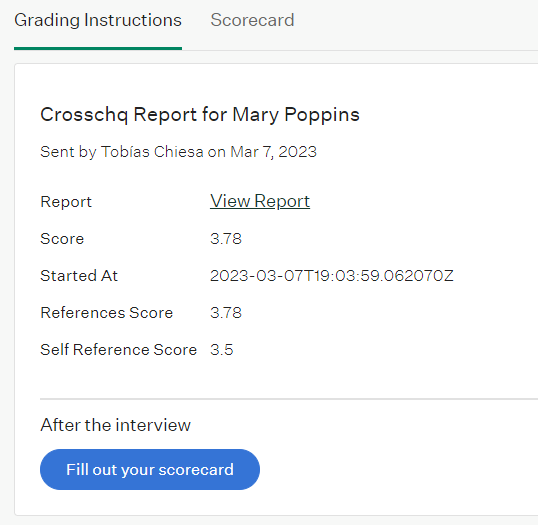This screenshot has height=525, width=538.
Task: Click the Score row label
Action: coord(62,238)
